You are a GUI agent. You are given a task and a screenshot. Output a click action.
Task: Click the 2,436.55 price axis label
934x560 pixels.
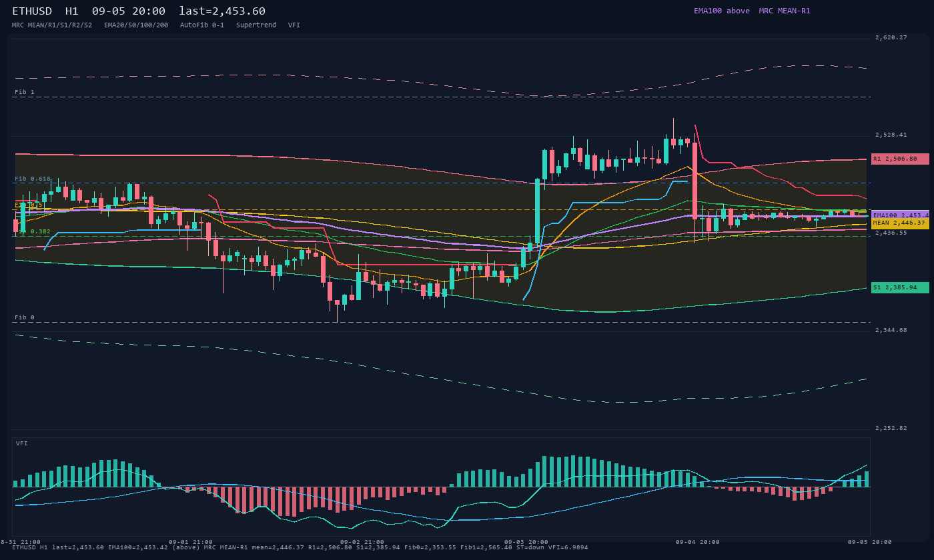pyautogui.click(x=891, y=233)
